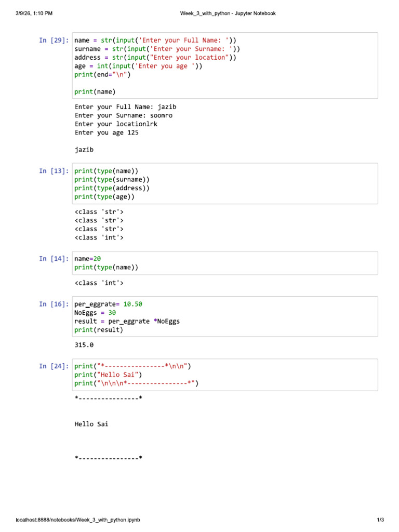The image size is (399, 532).
Task: Click the "Hello Sai" output line
Action: (x=91, y=424)
